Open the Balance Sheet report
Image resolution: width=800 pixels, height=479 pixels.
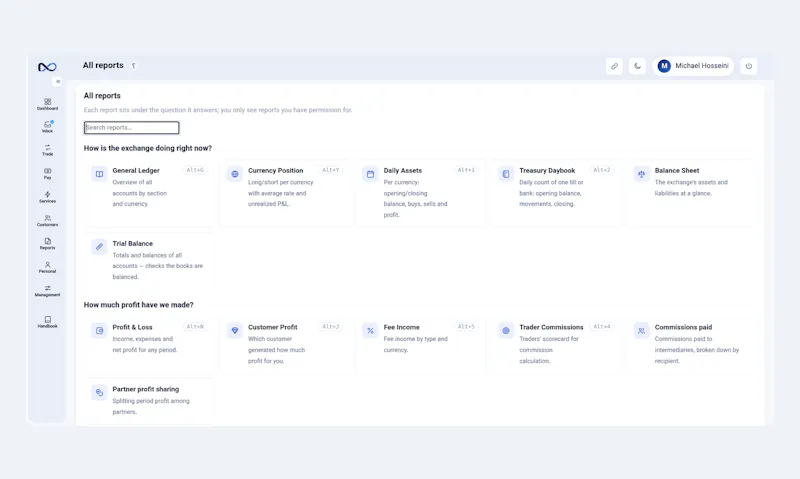pos(691,193)
